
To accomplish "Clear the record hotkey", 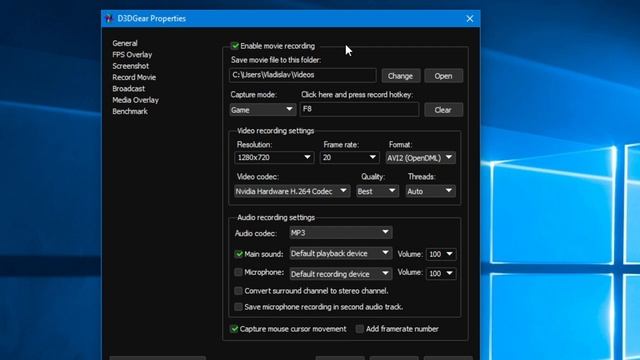I will 443,110.
